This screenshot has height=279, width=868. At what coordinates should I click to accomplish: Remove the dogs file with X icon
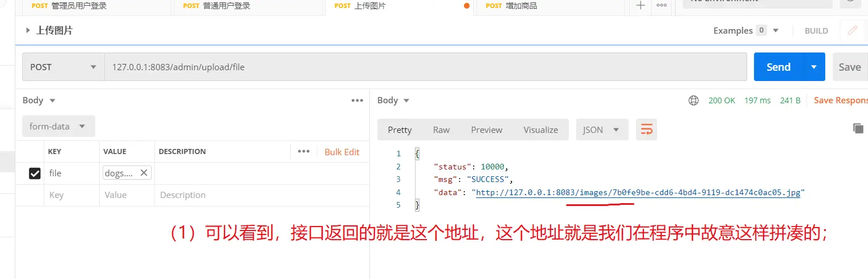point(144,173)
